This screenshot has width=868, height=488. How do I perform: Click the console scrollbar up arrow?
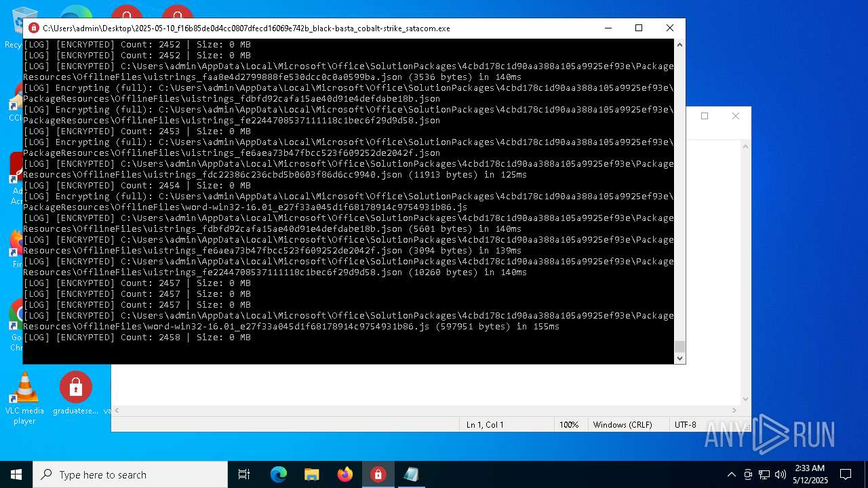pos(679,45)
